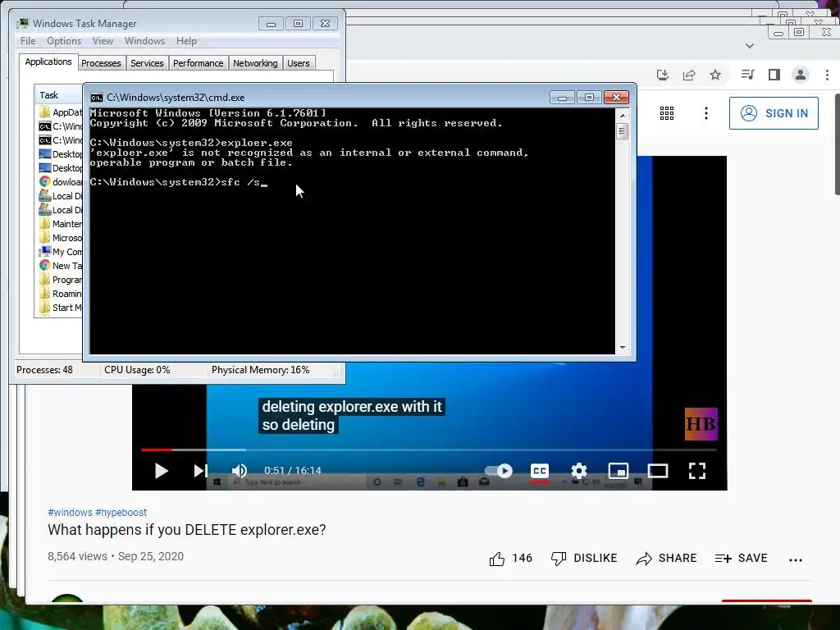Toggle browser side panel icon
Screen dimensions: 840x630
pyautogui.click(x=774, y=75)
